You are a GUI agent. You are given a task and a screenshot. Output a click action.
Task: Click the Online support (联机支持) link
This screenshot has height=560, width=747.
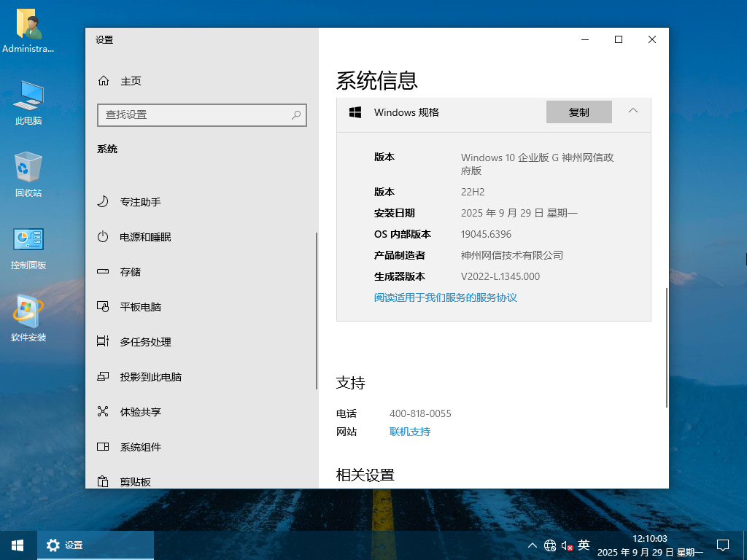(x=410, y=432)
